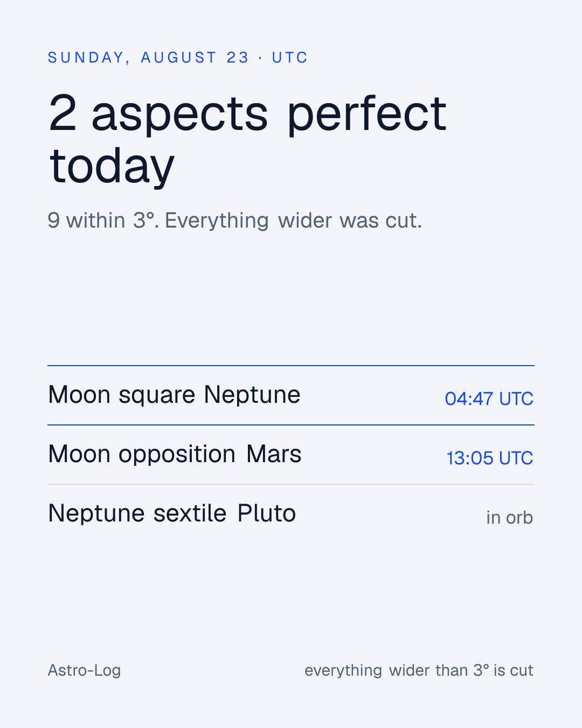Click the word 'sextile' in the third row
The image size is (582, 728).
tap(190, 513)
